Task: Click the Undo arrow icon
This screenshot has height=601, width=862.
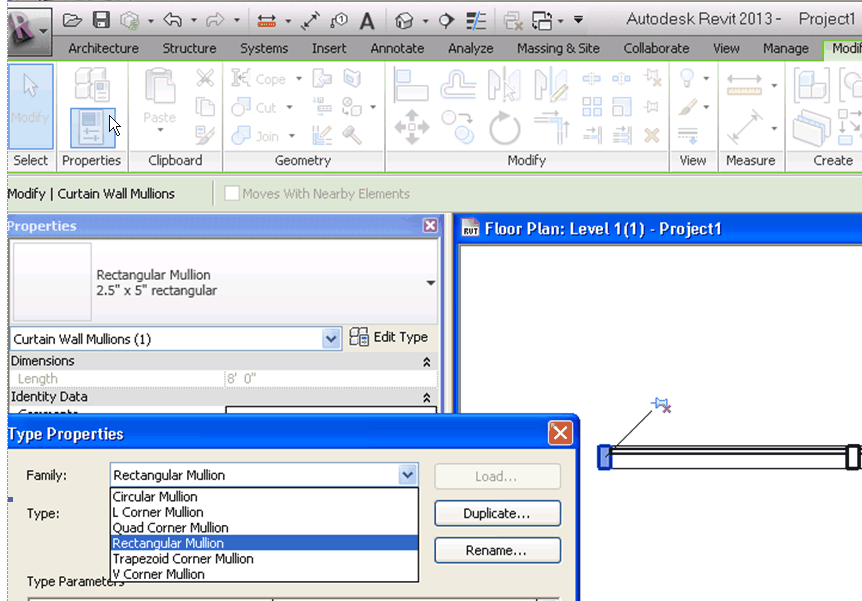Action: point(173,20)
